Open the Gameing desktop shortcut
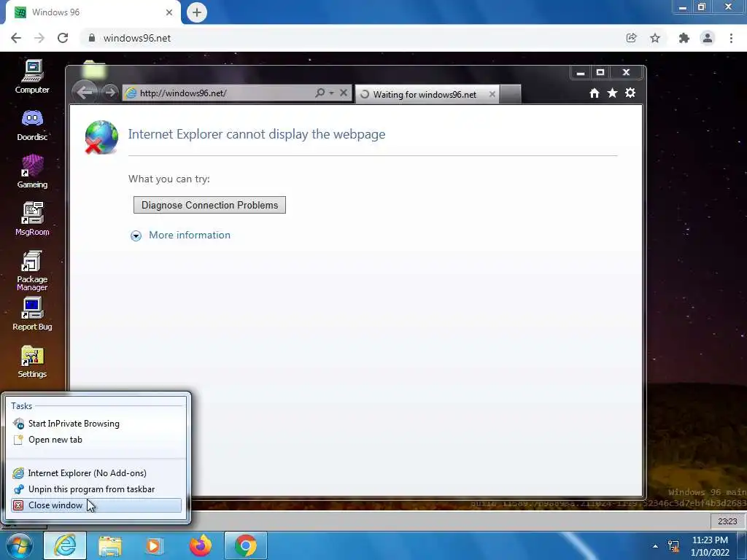The height and width of the screenshot is (560, 747). 32,171
